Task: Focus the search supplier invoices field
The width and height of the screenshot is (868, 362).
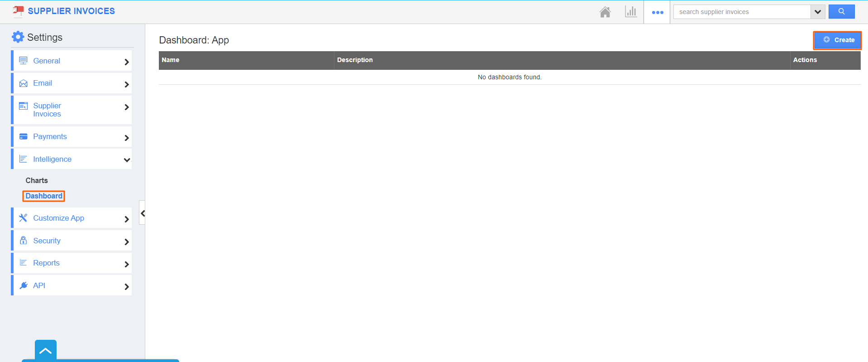Action: point(742,12)
